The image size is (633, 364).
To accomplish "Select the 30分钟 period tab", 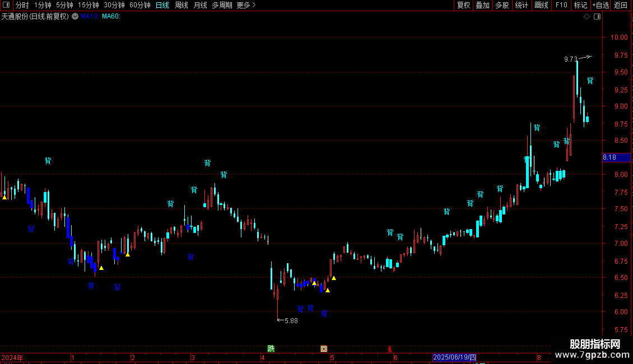I will [x=114, y=5].
